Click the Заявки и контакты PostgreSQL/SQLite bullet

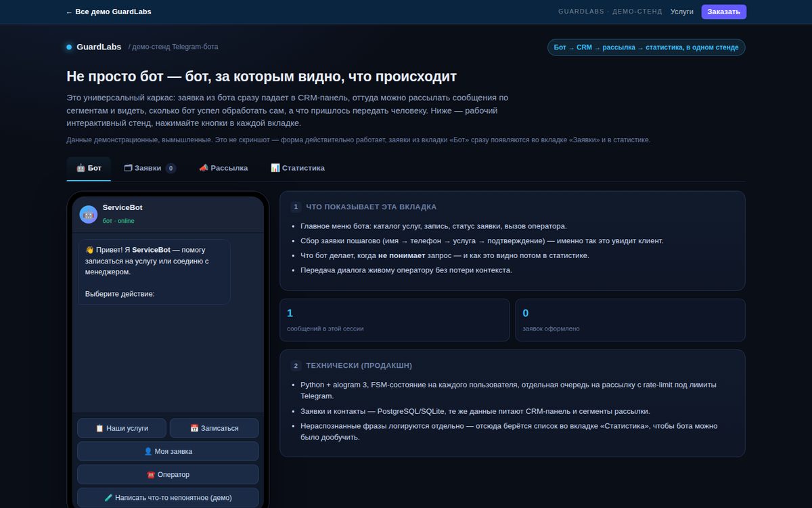click(x=475, y=411)
